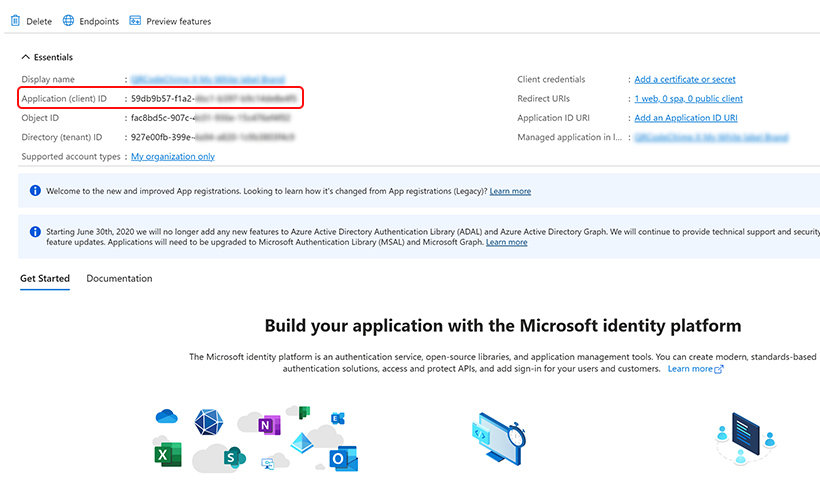Click the Application (client) ID label
The image size is (820, 480).
tap(64, 99)
